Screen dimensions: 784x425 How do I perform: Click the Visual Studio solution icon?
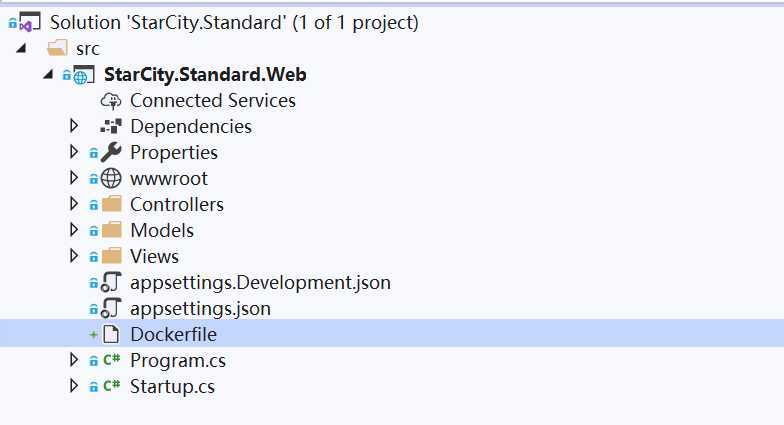[29, 22]
